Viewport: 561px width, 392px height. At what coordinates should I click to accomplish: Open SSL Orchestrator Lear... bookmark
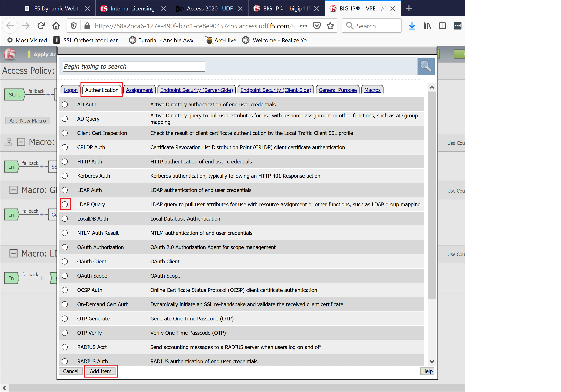[88, 40]
